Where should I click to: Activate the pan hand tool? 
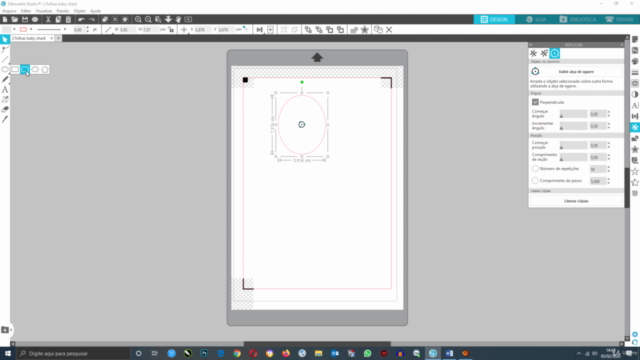tap(178, 19)
